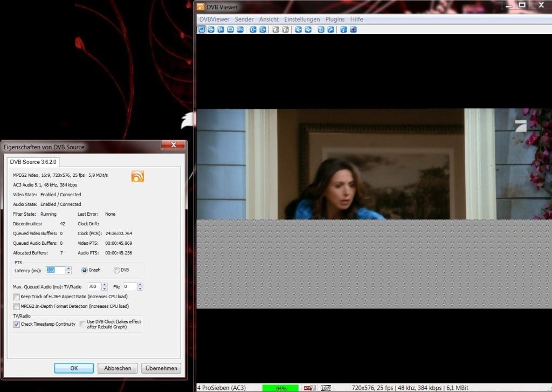Click the "Filter State: Running" text
552x392 pixels.
coord(34,214)
